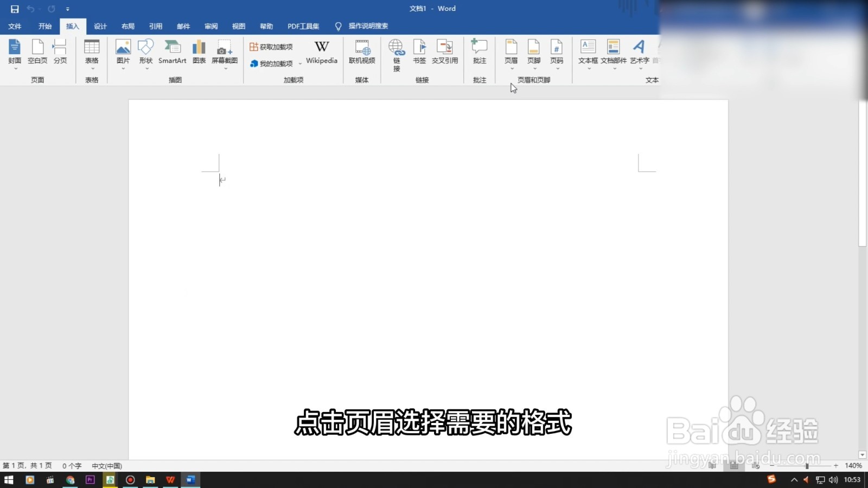Viewport: 868px width, 488px height.
Task: Expand the Cover Page dropdown arrow
Action: pyautogui.click(x=16, y=69)
